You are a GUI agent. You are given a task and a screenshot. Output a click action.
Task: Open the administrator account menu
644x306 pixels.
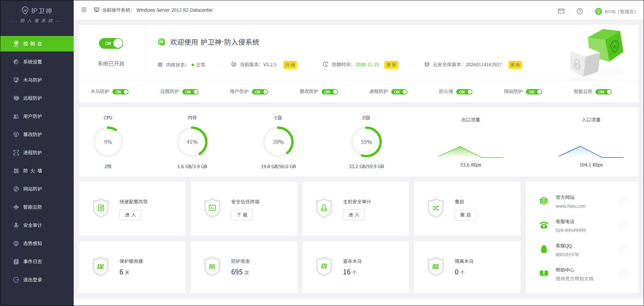pyautogui.click(x=616, y=11)
